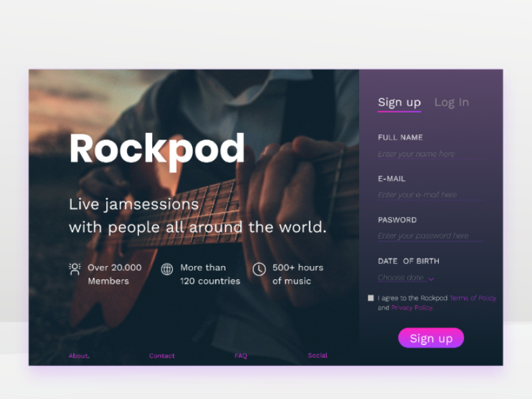This screenshot has width=532, height=399.
Task: Check the agree to terms checkbox
Action: pyautogui.click(x=371, y=298)
